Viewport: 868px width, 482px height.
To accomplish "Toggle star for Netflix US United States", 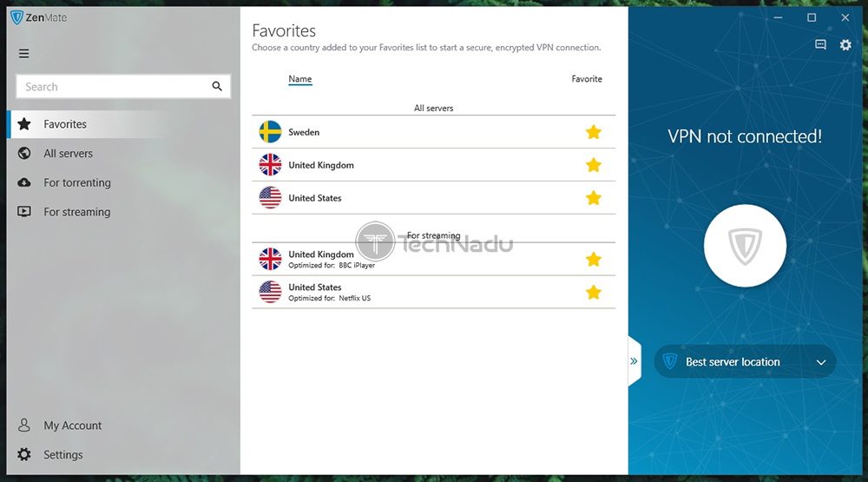I will coord(594,292).
